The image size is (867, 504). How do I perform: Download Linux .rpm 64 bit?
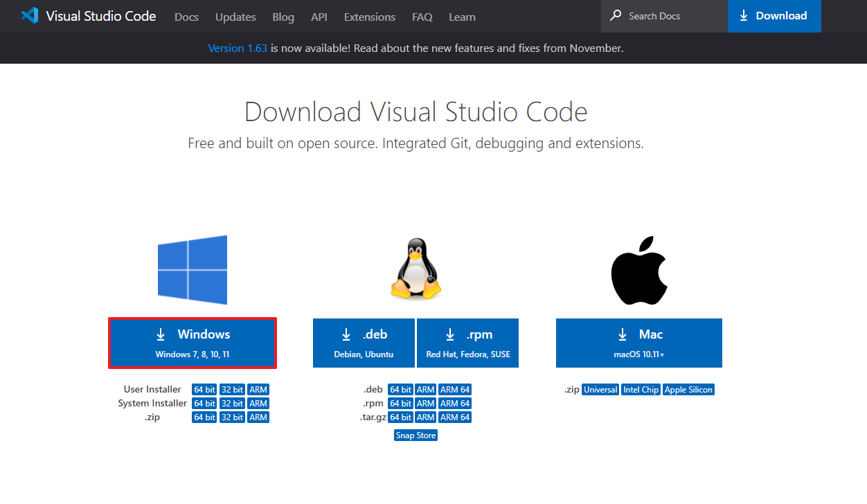tap(400, 404)
